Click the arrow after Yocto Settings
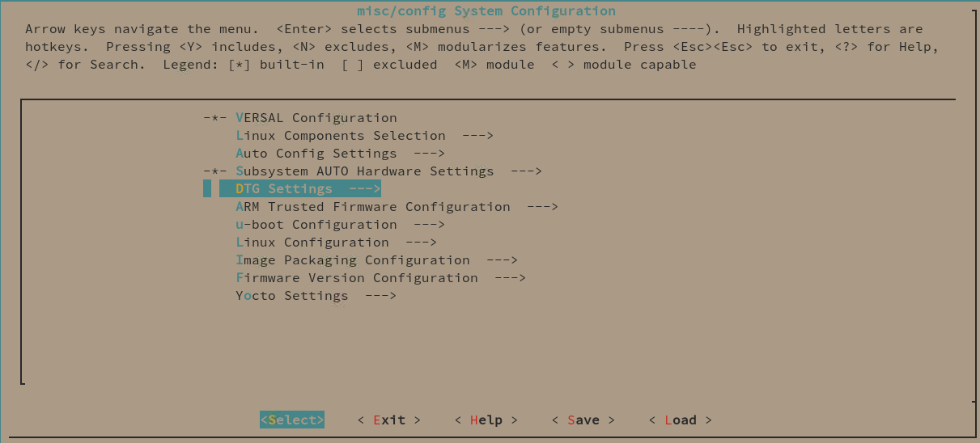Viewport: 980px width, 443px height. [x=381, y=296]
